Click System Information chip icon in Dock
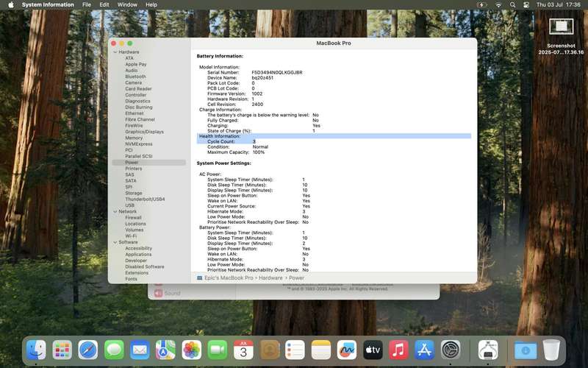This screenshot has height=368, width=588. point(488,350)
